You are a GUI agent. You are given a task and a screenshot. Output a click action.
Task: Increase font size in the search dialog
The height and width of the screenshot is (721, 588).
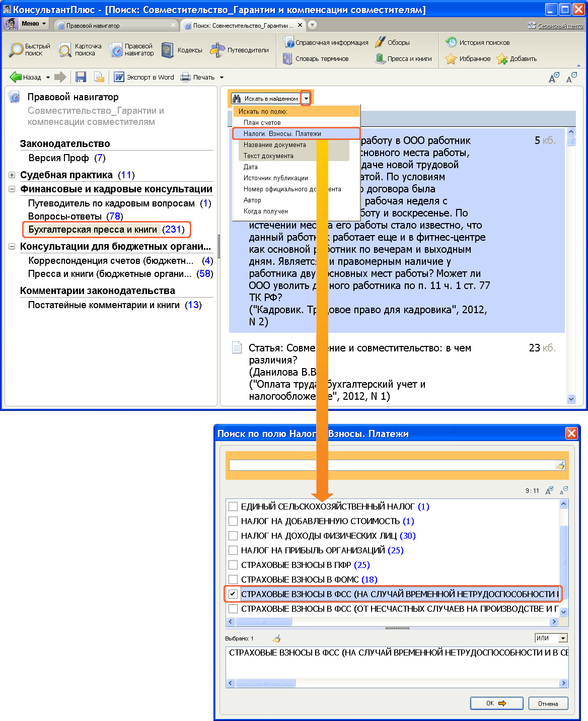tap(549, 490)
